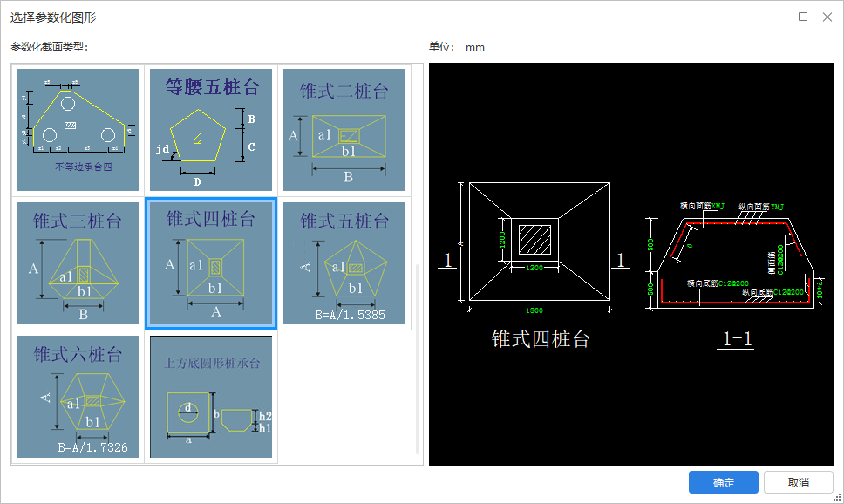Click the 横向底筋 C12@200 label
844x504 pixels.
718,283
